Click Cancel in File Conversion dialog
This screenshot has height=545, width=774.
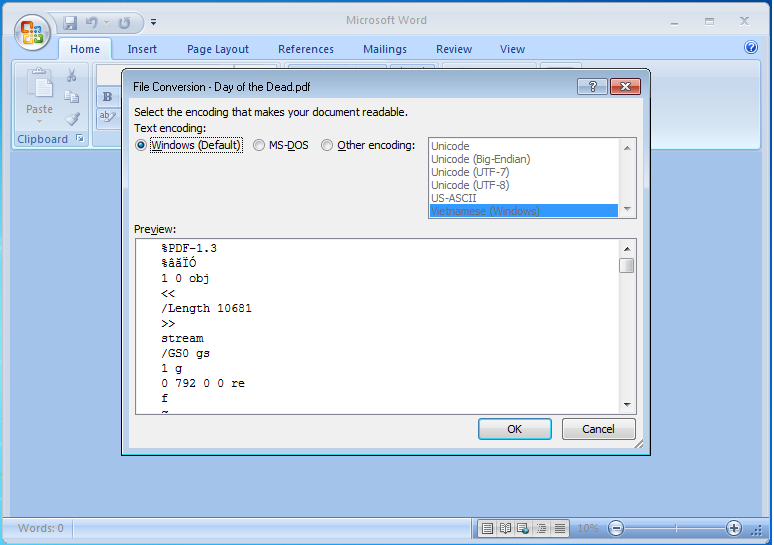point(598,429)
